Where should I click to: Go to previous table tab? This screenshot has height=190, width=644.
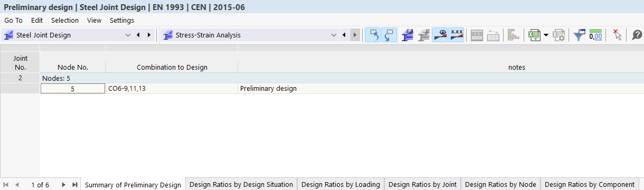(17, 185)
